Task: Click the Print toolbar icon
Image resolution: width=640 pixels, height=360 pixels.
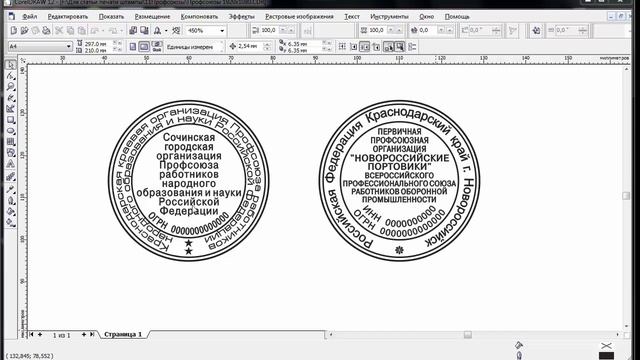Action: pyautogui.click(x=46, y=31)
